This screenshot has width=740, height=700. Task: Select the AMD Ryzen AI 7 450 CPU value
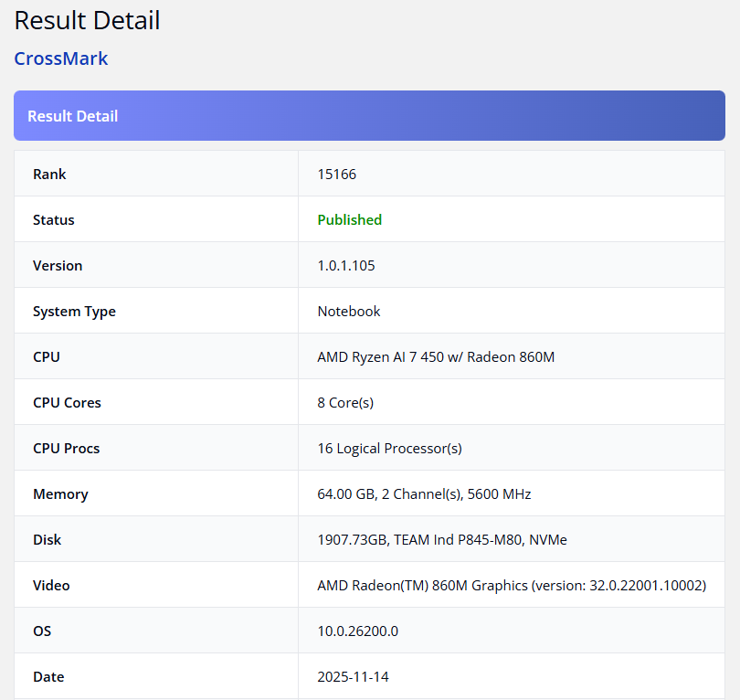436,356
